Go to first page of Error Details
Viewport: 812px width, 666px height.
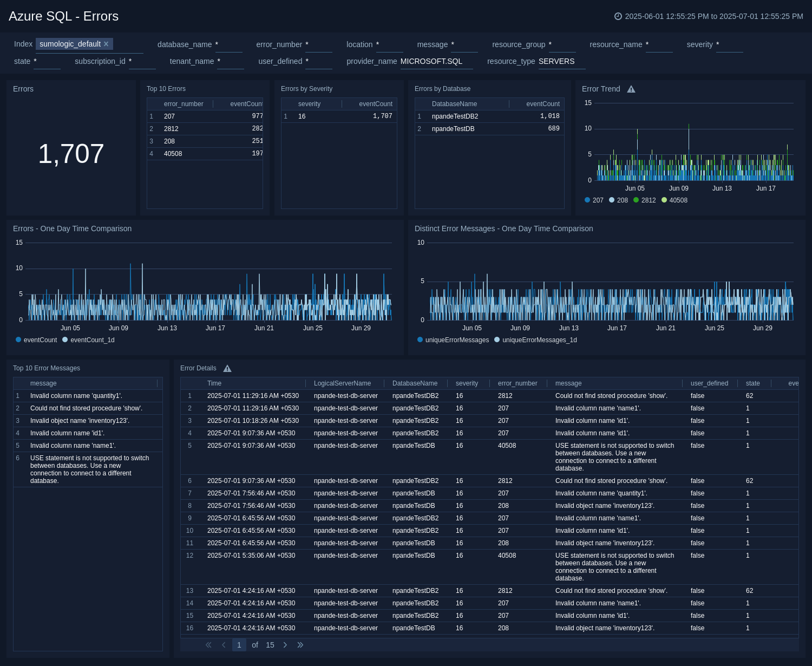pyautogui.click(x=208, y=645)
